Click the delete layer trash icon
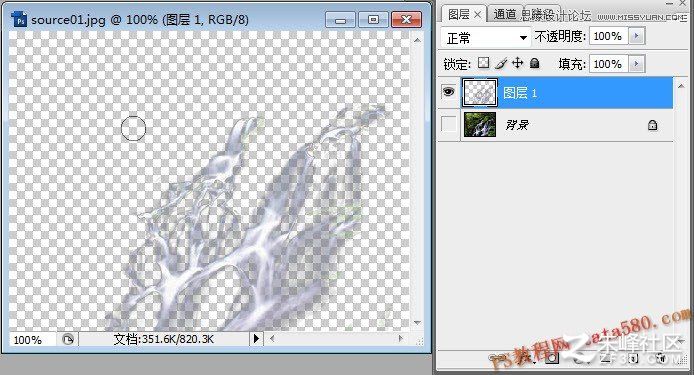Screen dimensions: 694x375 661,358
